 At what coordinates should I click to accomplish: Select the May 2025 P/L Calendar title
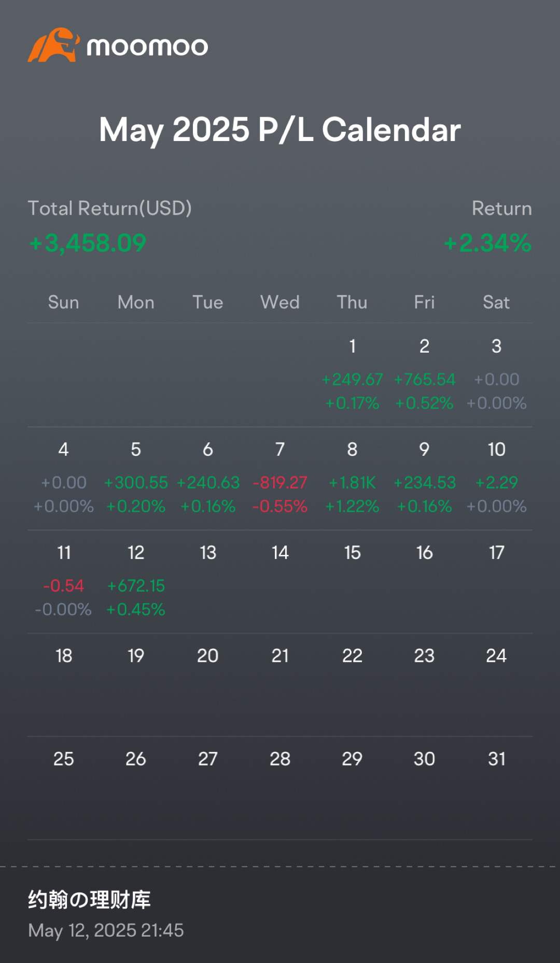click(280, 130)
